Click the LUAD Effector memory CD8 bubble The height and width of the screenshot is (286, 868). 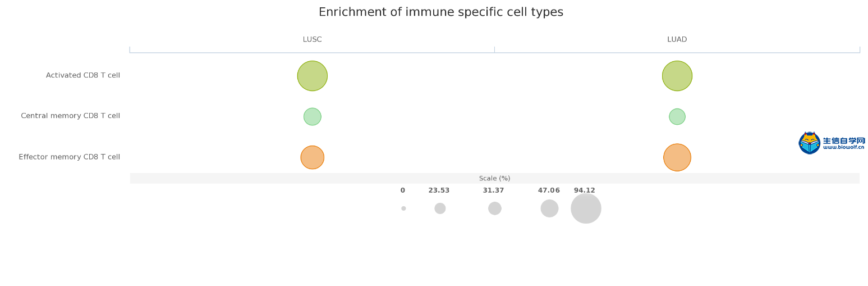click(x=677, y=157)
